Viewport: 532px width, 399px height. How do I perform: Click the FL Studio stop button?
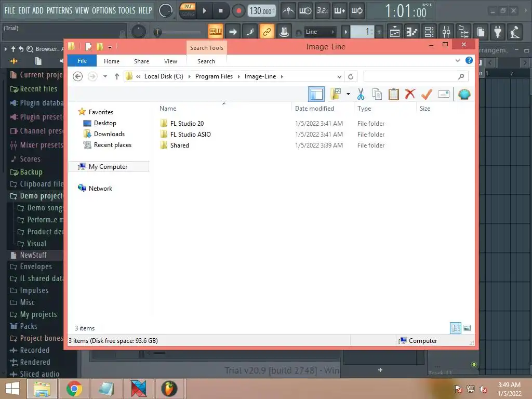220,11
